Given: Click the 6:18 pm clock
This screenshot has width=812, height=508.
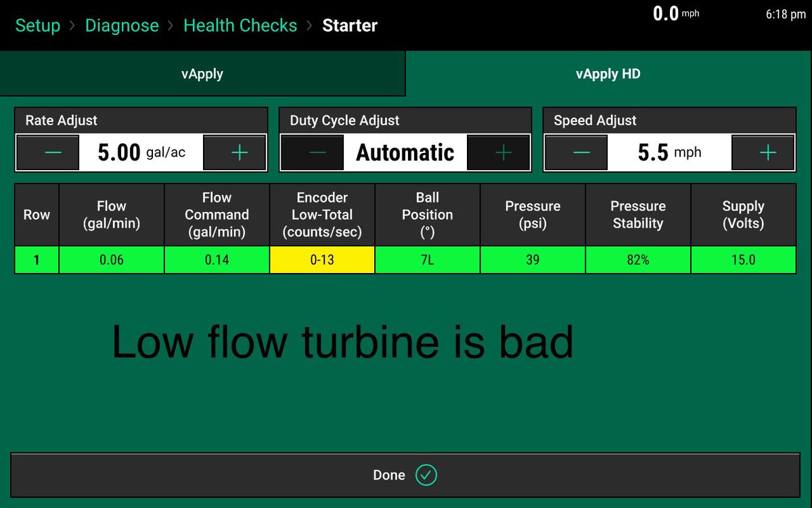Looking at the screenshot, I should [x=786, y=14].
